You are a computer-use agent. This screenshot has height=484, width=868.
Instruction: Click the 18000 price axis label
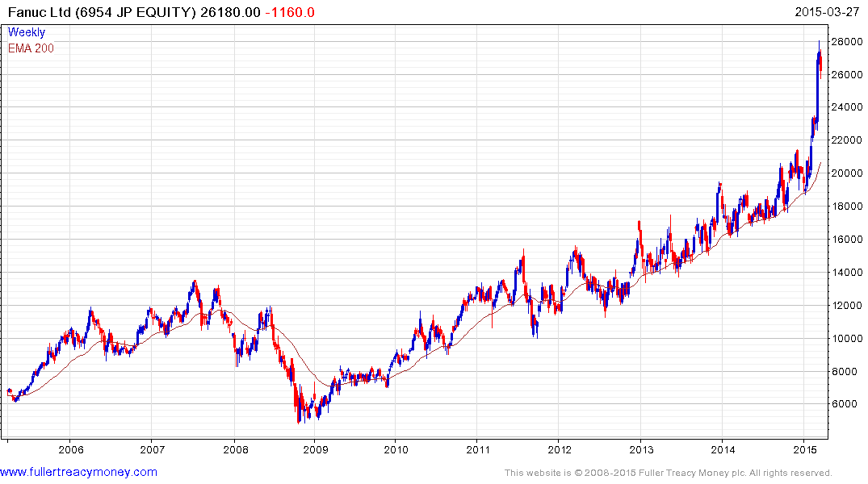(x=847, y=207)
